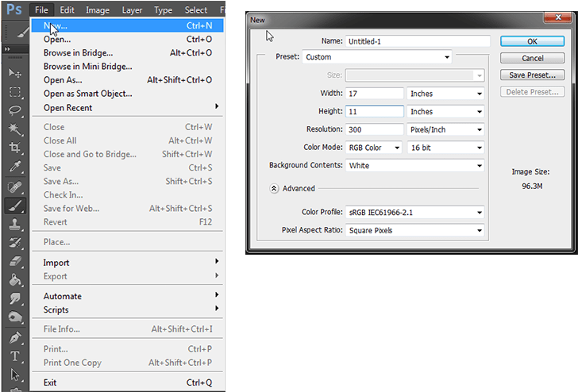Open the Image menu
Image resolution: width=578 pixels, height=392 pixels.
point(98,10)
